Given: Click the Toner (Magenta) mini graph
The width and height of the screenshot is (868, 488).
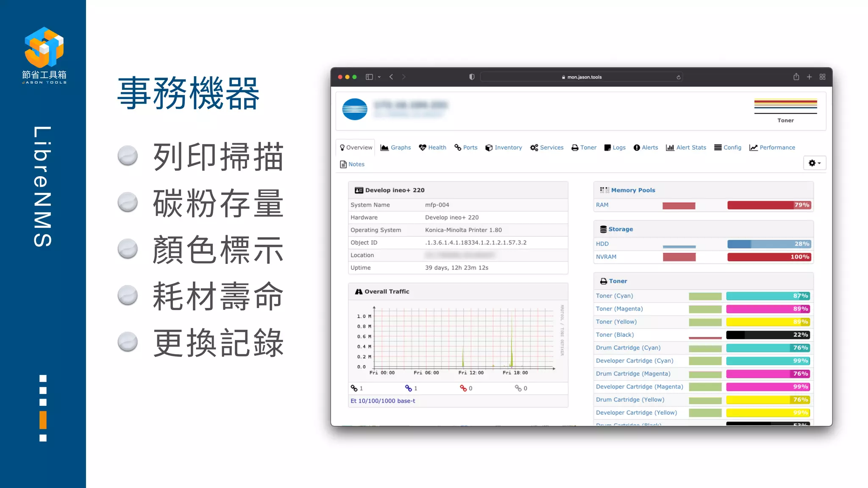Looking at the screenshot, I should (x=705, y=309).
